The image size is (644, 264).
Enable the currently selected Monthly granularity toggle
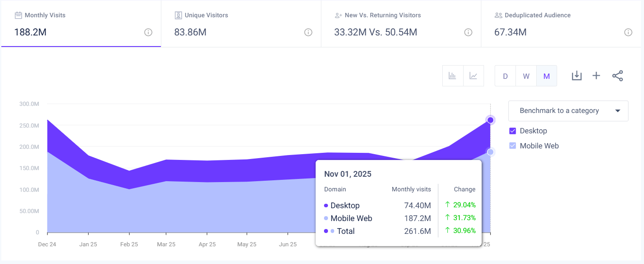(x=546, y=75)
